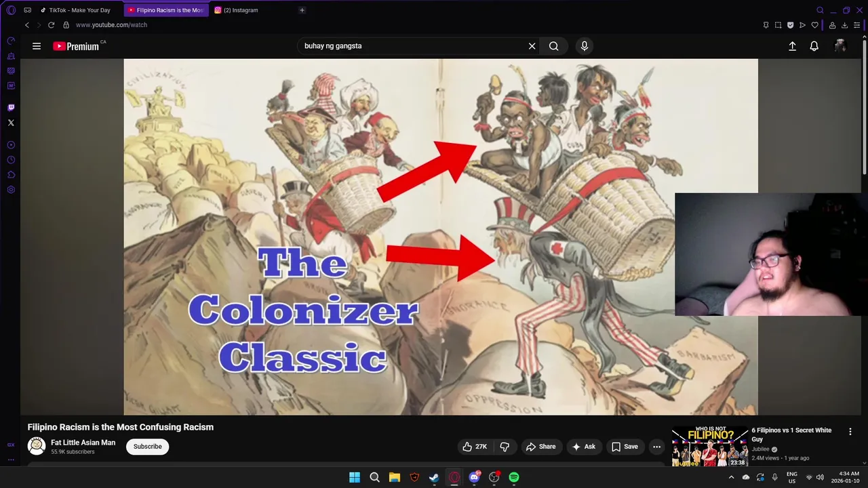Open the Opera GX main menu logo
The image size is (868, 488).
click(11, 10)
